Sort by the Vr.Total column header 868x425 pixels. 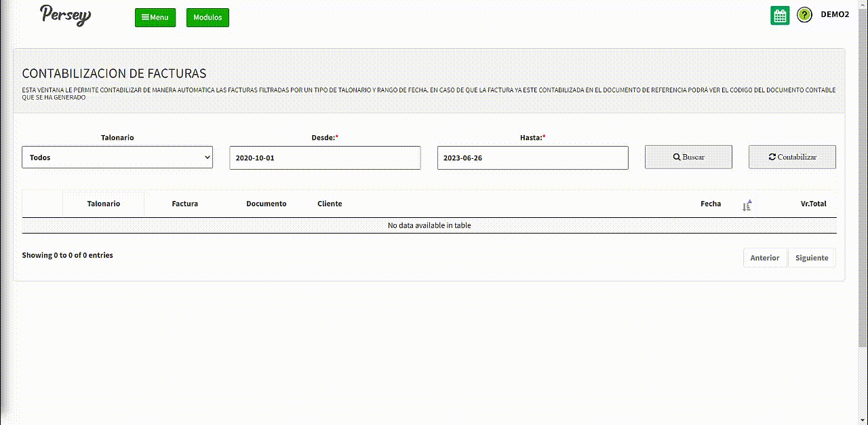[x=813, y=204]
